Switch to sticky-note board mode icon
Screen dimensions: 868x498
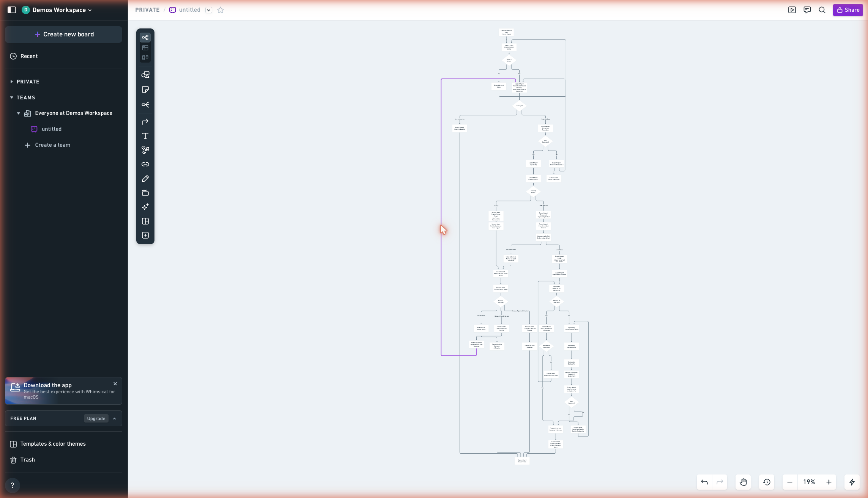click(145, 58)
